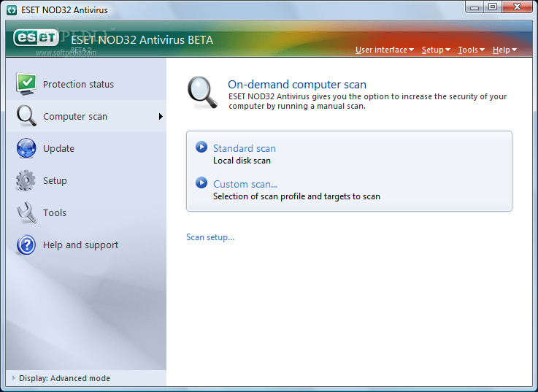Click the Setup gear icon
Screen dimensions: 538x392
[26, 180]
